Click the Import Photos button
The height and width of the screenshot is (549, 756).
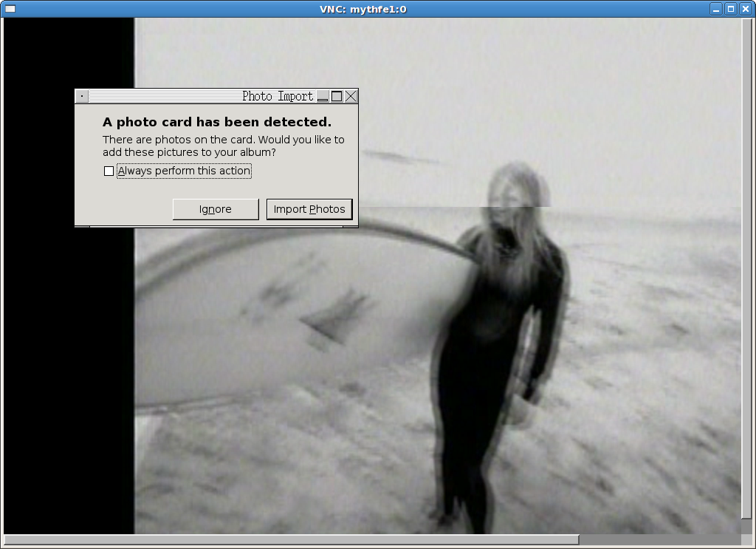309,209
